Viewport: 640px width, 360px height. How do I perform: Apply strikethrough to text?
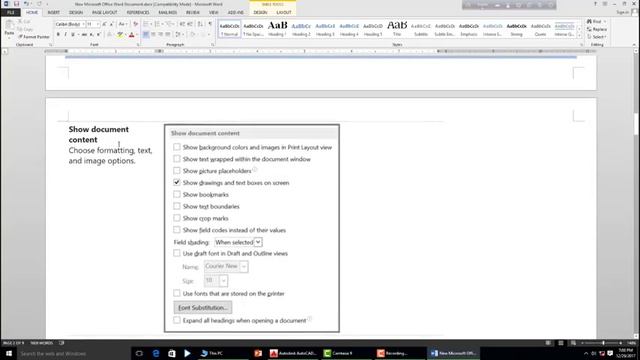(x=84, y=35)
